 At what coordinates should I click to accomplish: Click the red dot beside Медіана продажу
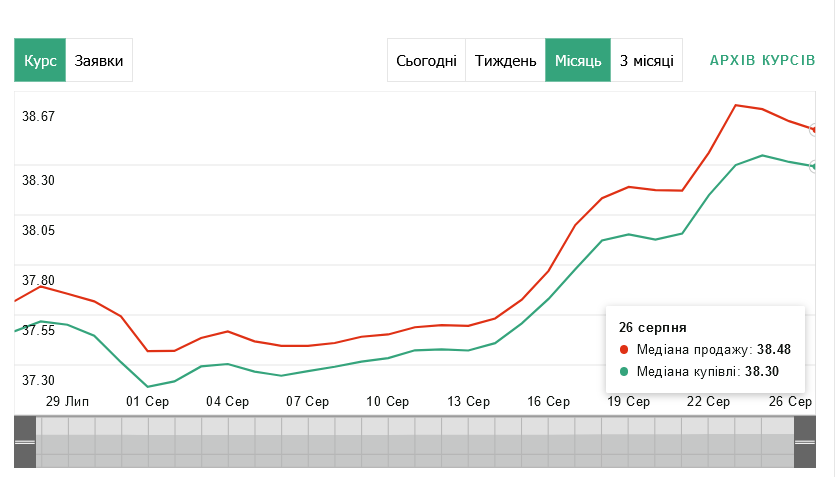pyautogui.click(x=625, y=350)
